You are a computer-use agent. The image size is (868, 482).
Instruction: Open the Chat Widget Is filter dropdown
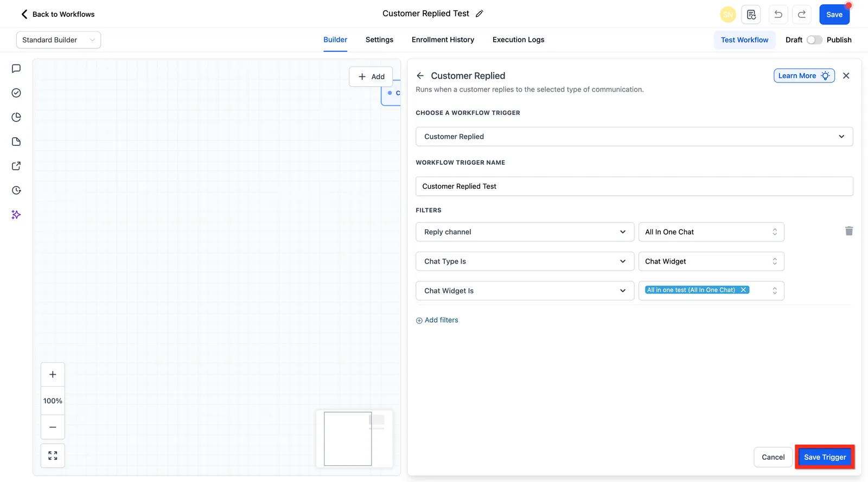[525, 291]
